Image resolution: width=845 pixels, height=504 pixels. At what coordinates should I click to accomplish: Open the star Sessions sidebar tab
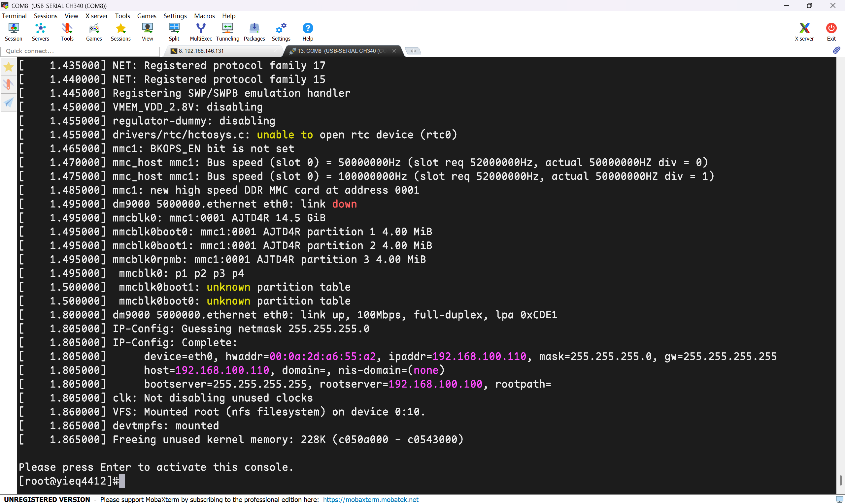(9, 67)
